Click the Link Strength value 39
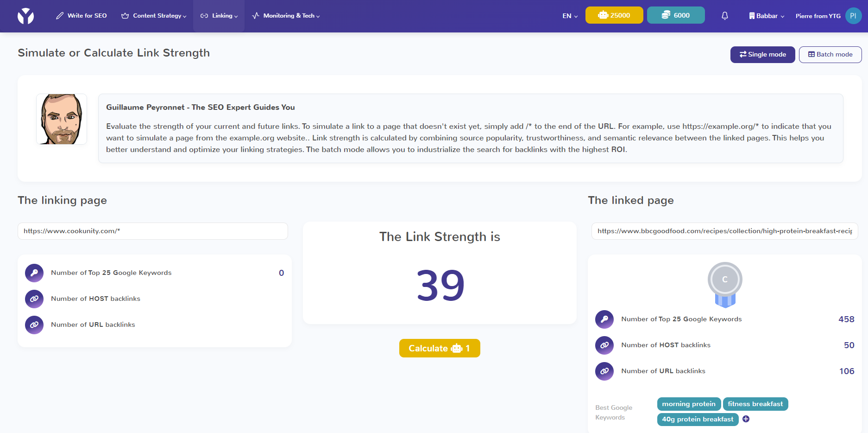 point(440,286)
